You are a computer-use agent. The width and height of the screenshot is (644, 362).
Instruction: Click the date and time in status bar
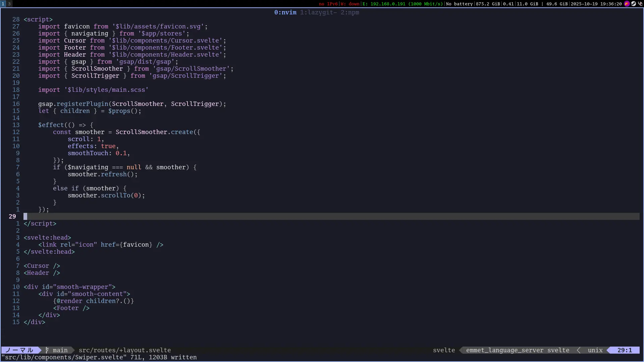[x=596, y=4]
